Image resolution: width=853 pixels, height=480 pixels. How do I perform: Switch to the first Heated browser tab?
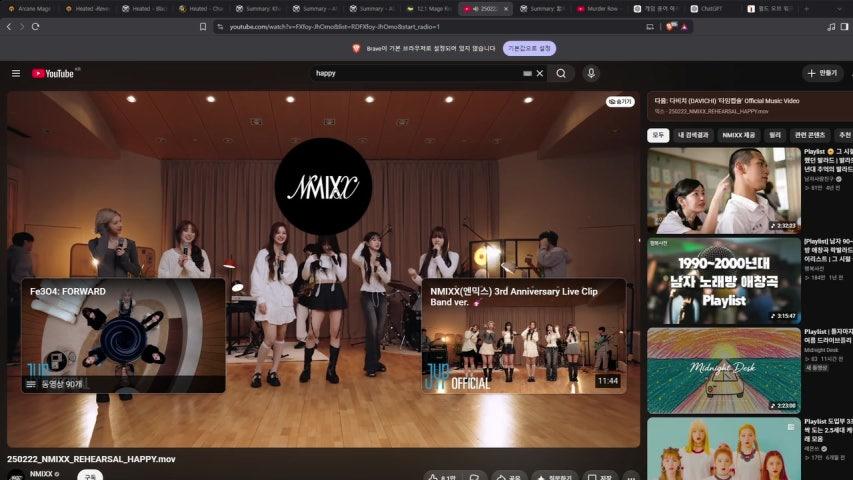87,9
